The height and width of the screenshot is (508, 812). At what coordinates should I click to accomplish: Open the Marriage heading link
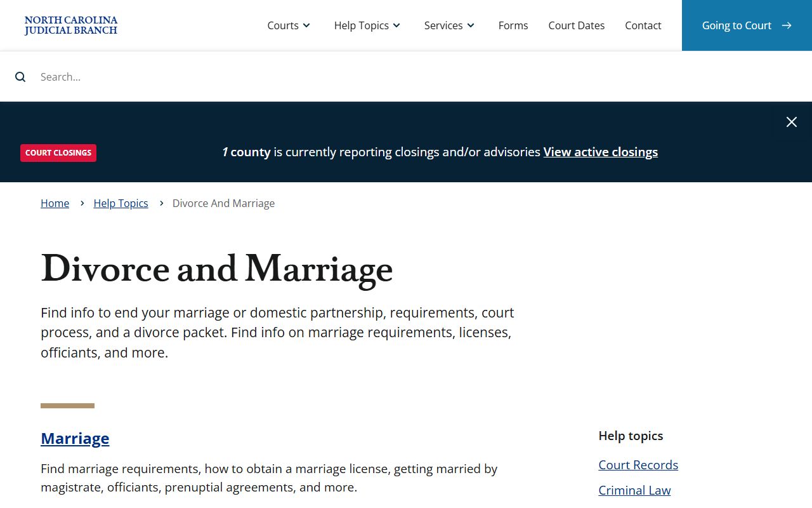point(75,438)
